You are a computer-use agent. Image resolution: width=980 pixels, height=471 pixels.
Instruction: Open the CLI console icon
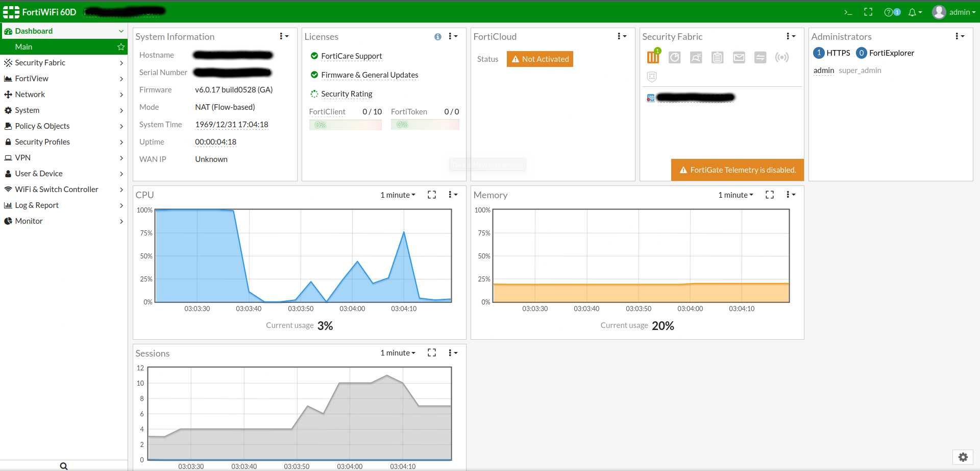[x=848, y=12]
